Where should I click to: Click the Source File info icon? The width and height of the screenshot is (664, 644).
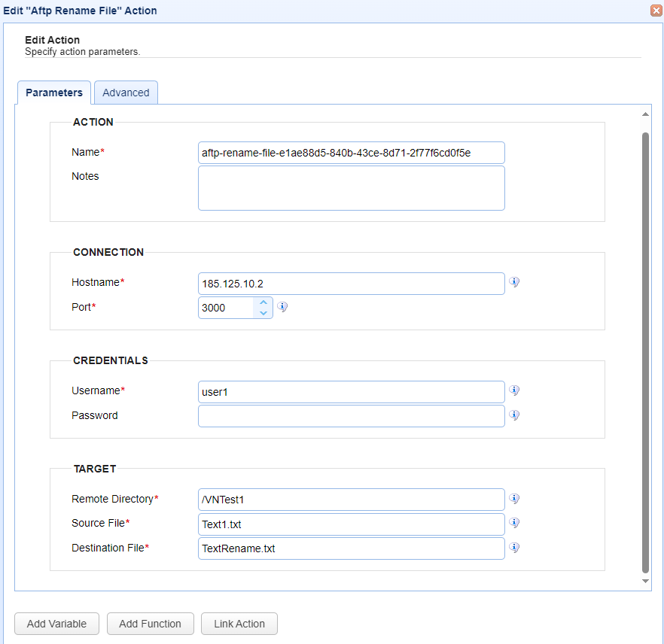pyautogui.click(x=514, y=523)
